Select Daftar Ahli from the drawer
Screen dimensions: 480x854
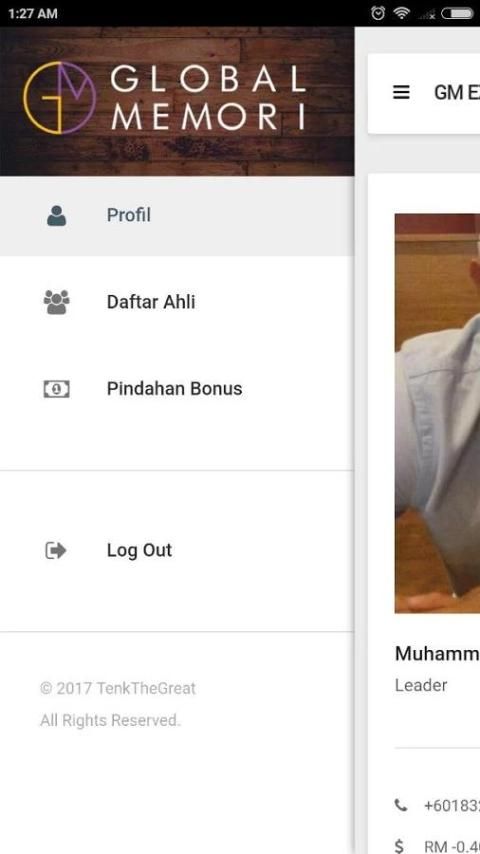pyautogui.click(x=177, y=302)
